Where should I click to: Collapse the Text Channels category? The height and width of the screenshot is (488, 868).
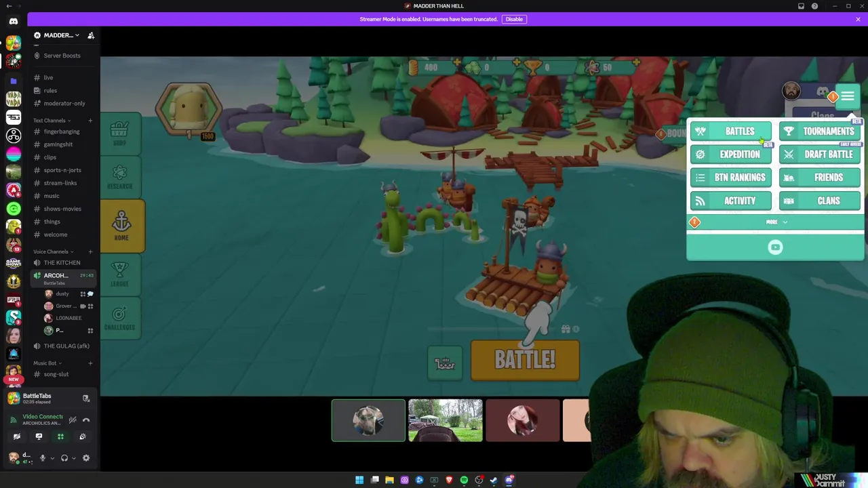pos(51,121)
